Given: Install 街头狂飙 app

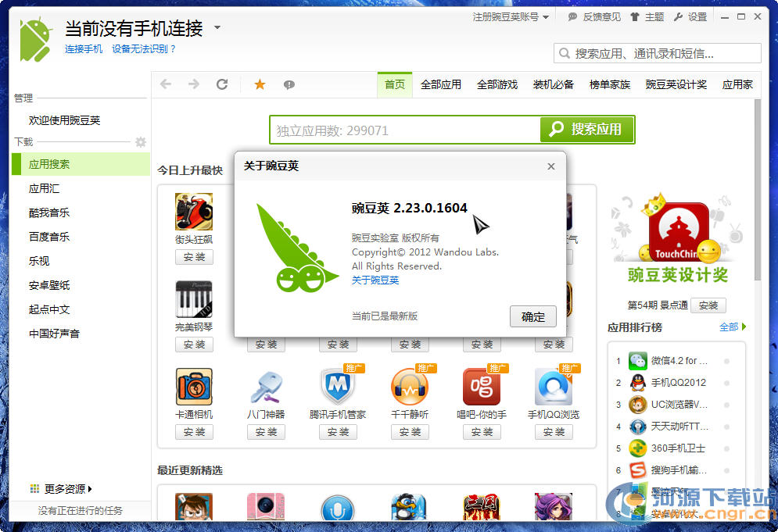Looking at the screenshot, I should (194, 257).
